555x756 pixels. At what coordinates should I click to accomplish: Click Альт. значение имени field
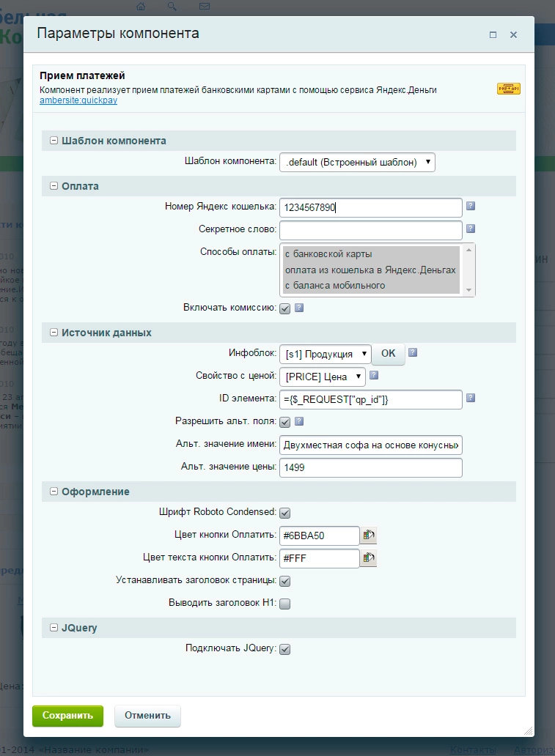tap(371, 445)
